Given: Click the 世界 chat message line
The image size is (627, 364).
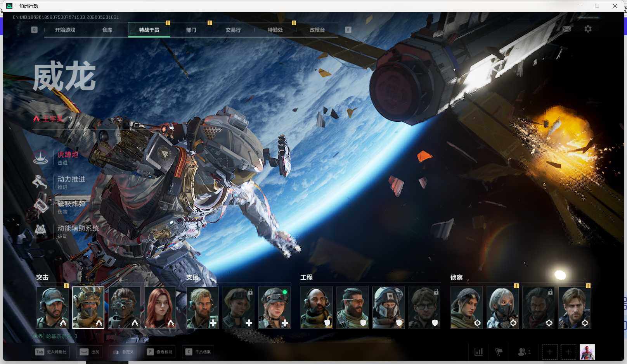Looking at the screenshot, I should (x=55, y=336).
